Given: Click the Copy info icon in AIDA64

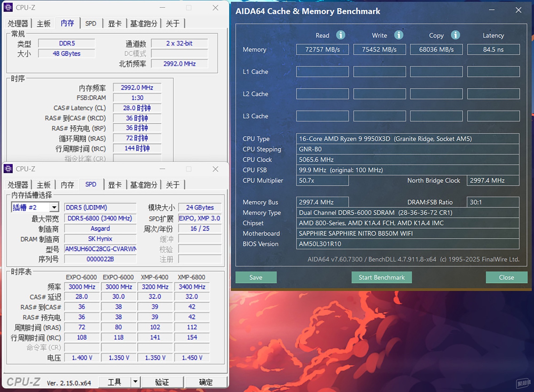Looking at the screenshot, I should tap(455, 35).
